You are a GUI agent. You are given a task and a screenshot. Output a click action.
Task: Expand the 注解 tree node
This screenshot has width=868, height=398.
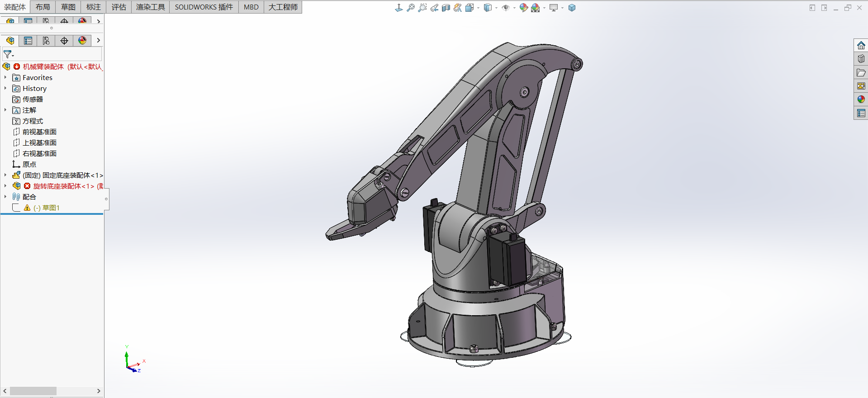pyautogui.click(x=5, y=110)
